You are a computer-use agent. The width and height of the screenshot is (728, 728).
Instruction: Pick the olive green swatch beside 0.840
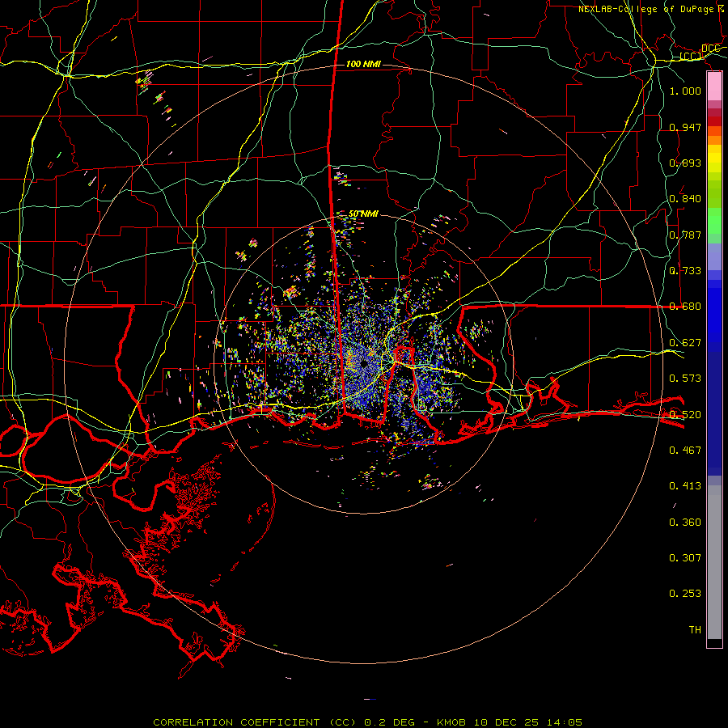point(714,194)
